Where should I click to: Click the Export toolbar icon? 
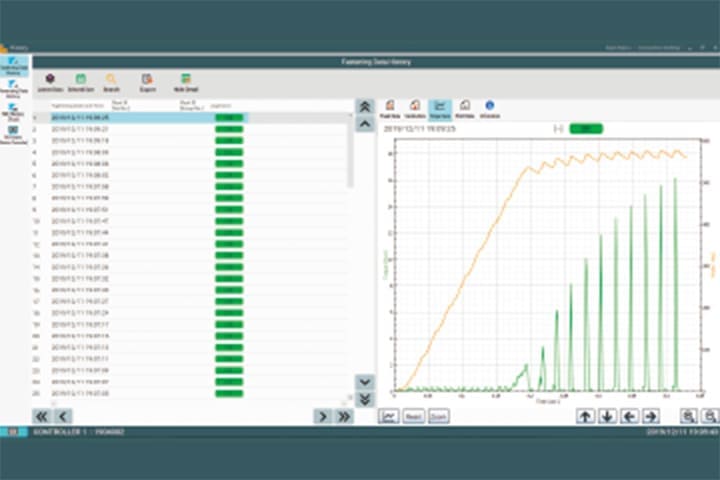147,81
